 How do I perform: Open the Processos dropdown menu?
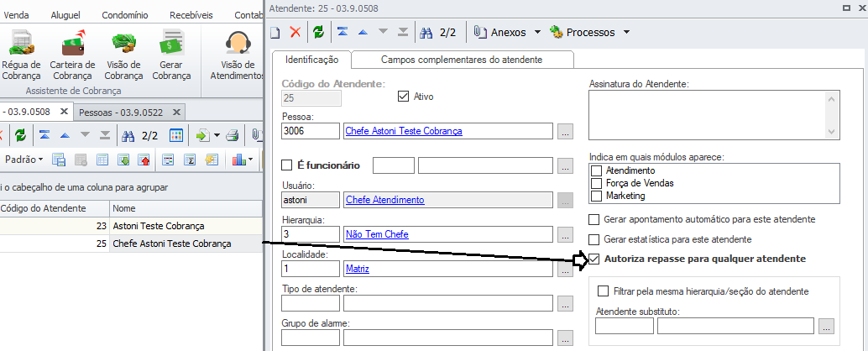tap(626, 33)
